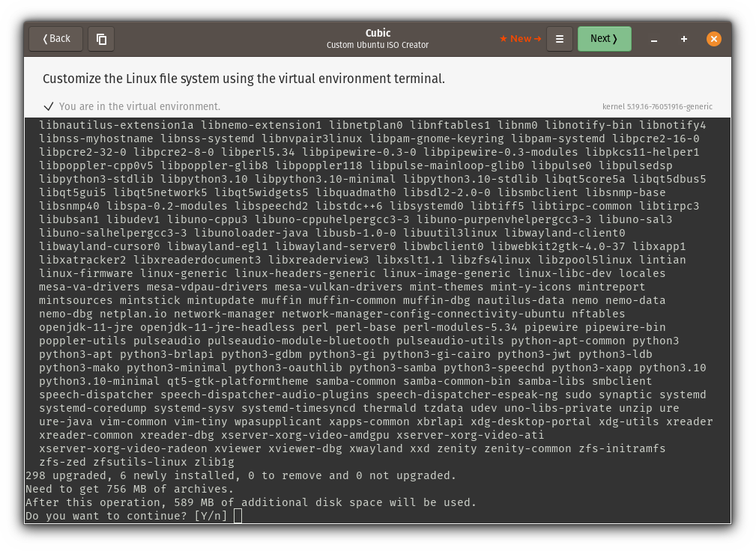
Task: Click the Cubic window title
Action: (x=378, y=33)
